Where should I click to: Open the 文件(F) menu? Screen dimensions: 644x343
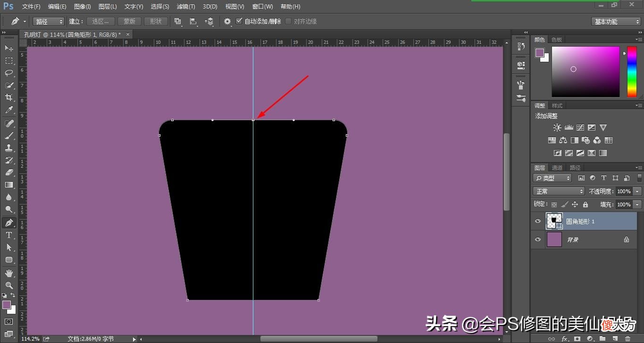click(31, 7)
